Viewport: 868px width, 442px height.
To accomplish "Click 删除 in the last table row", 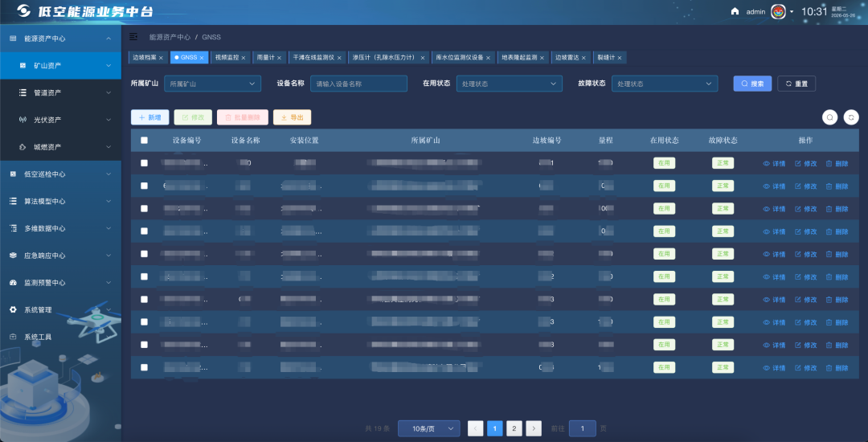I will (x=837, y=367).
